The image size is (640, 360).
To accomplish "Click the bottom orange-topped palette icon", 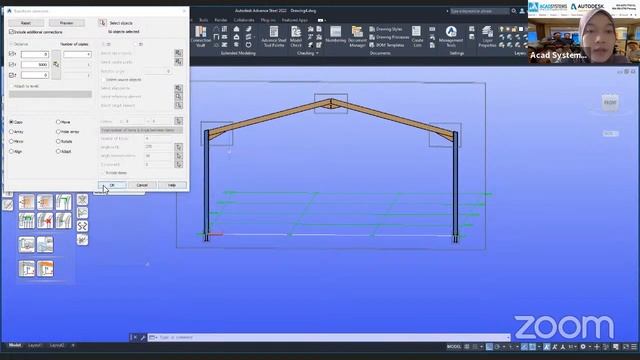I will click(x=45, y=269).
